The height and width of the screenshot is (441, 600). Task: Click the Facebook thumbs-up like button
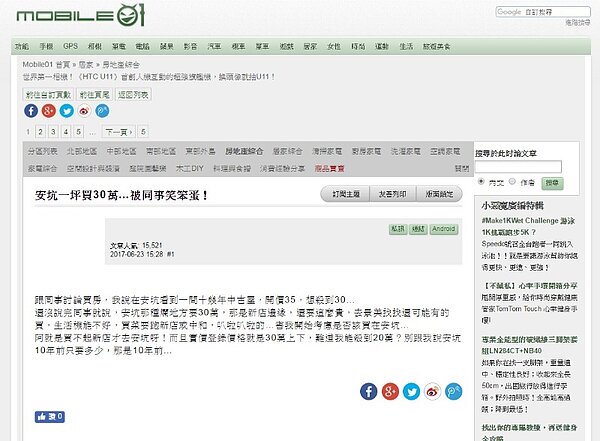[50, 416]
